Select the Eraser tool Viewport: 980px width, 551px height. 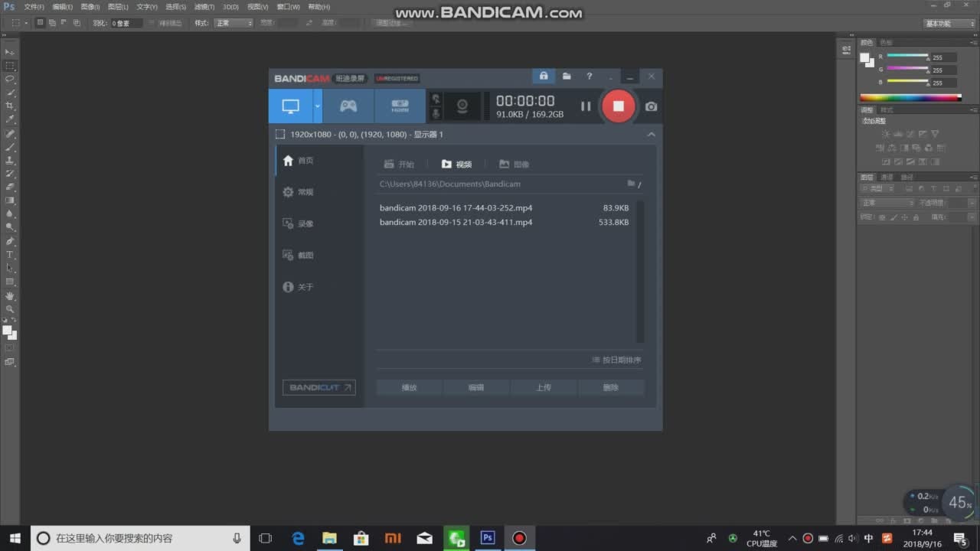(x=10, y=187)
